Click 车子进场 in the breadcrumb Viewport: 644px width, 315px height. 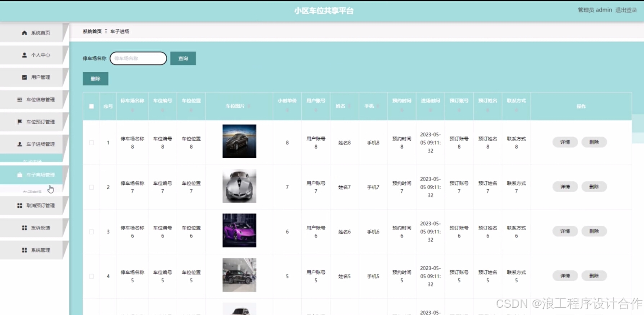[x=120, y=31]
